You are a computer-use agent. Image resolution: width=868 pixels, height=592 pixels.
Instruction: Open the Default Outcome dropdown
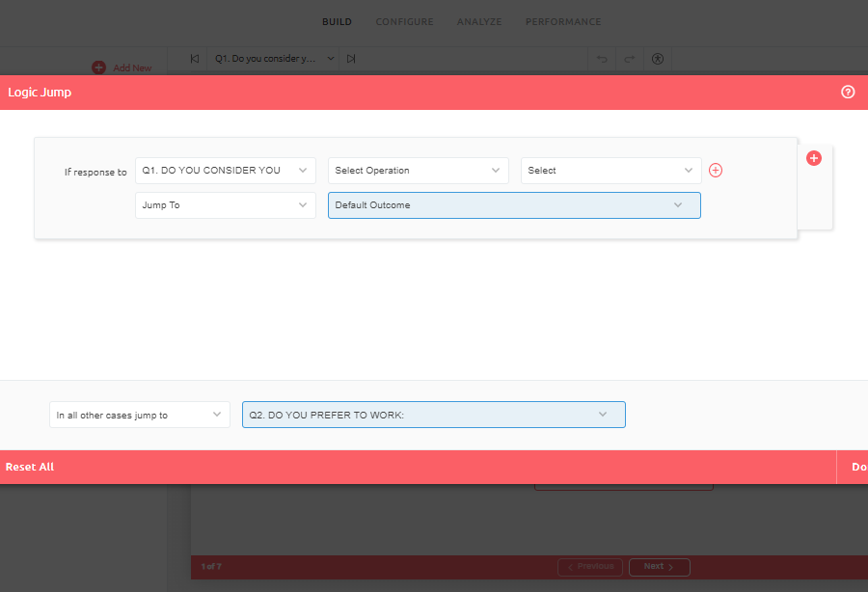514,205
